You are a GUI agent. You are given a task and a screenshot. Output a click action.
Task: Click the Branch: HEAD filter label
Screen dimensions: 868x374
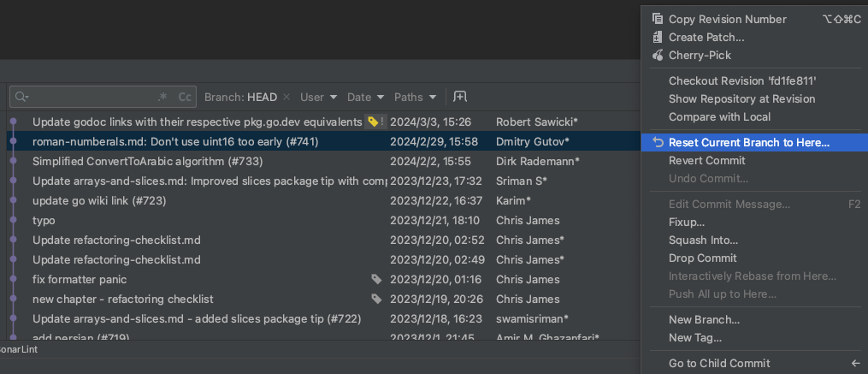240,98
